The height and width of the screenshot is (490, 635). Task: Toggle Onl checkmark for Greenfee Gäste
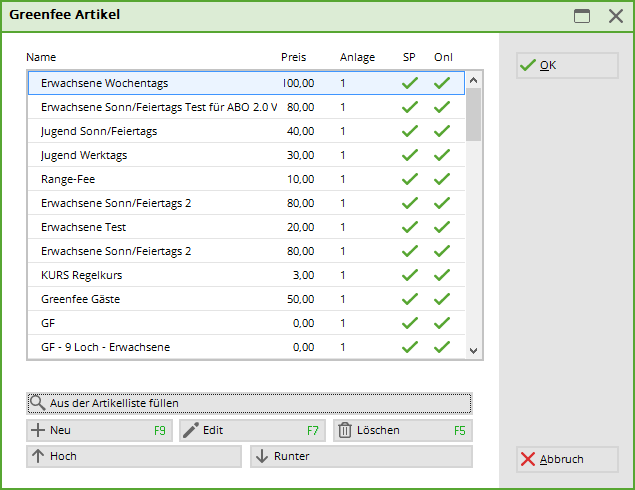coord(442,299)
